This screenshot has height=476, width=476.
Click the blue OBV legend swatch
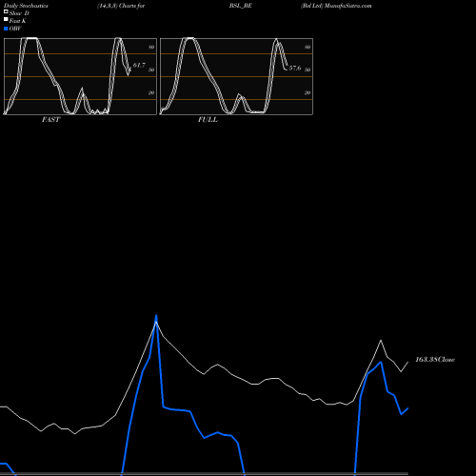coord(6,29)
